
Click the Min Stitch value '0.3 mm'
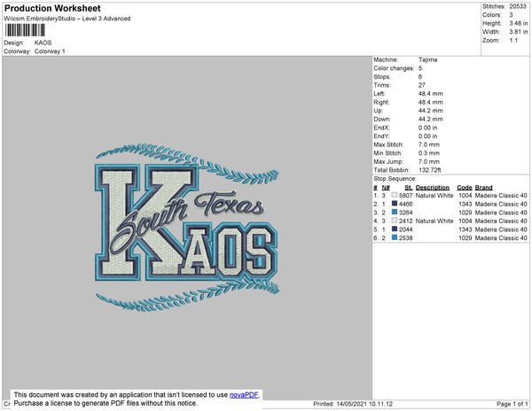(x=429, y=153)
